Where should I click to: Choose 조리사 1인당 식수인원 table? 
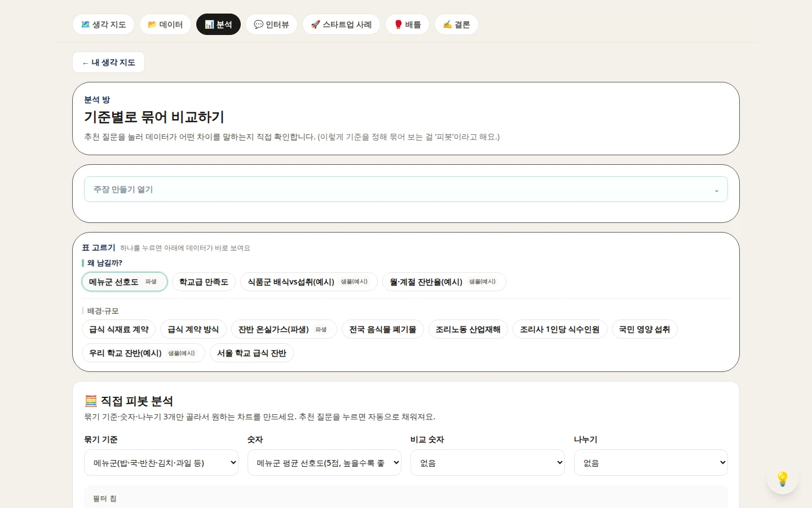[559, 329]
